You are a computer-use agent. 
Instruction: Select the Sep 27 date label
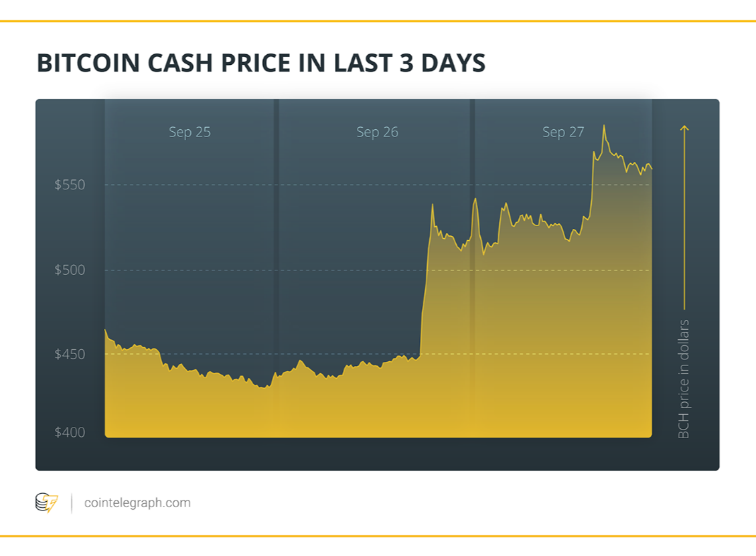click(x=563, y=132)
